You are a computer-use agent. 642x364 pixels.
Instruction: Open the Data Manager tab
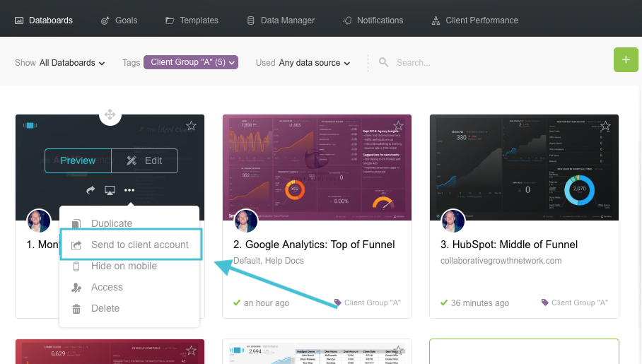tap(287, 20)
